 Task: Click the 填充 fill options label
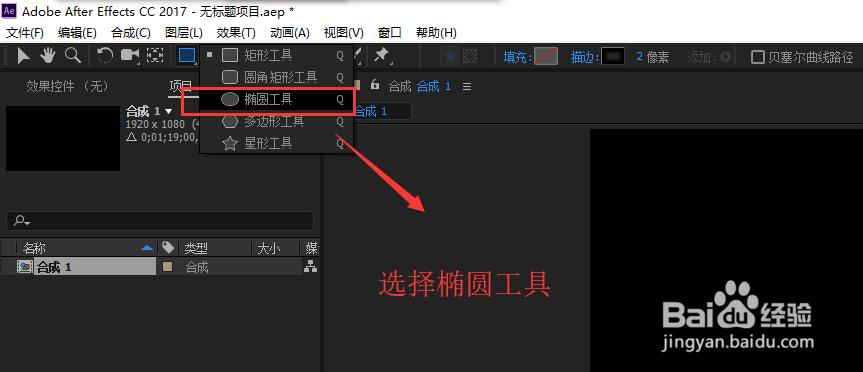pyautogui.click(x=518, y=57)
